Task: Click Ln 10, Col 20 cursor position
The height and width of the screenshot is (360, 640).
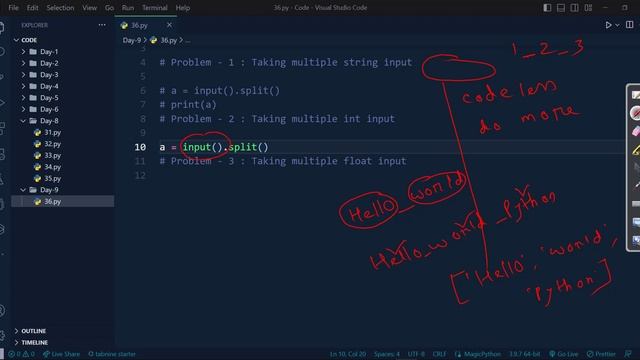Action: click(347, 354)
